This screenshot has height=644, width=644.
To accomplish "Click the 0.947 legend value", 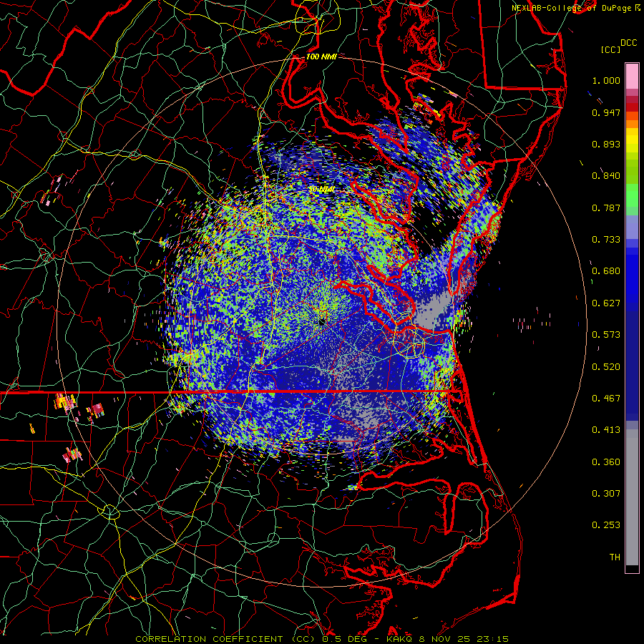I will [606, 112].
